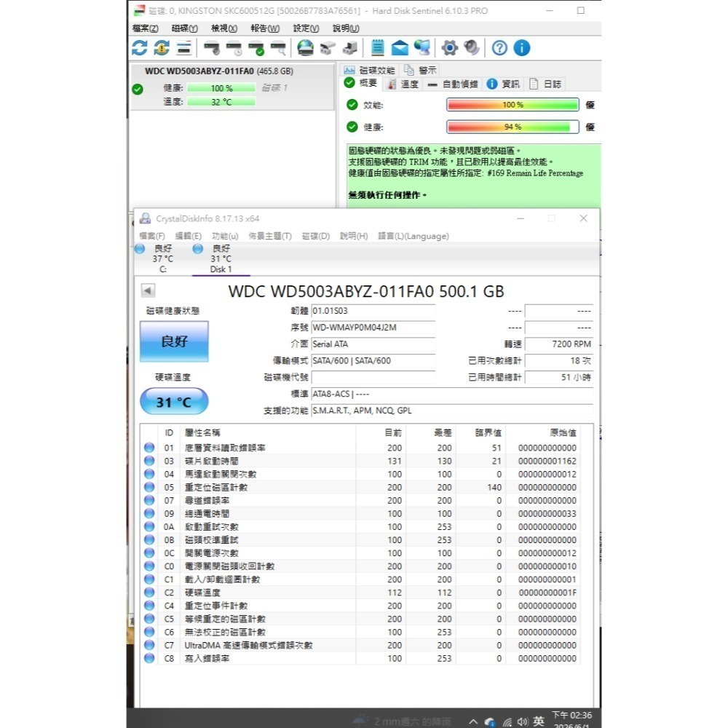Viewport: 728px width, 728px height.
Task: Click the refresh icon in Hard Disk Sentinel toolbar
Action: pyautogui.click(x=139, y=48)
